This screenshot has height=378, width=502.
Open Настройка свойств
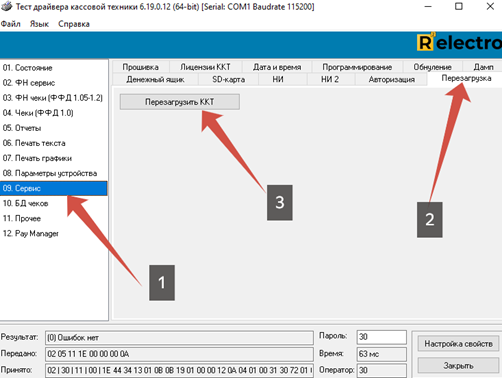point(458,344)
